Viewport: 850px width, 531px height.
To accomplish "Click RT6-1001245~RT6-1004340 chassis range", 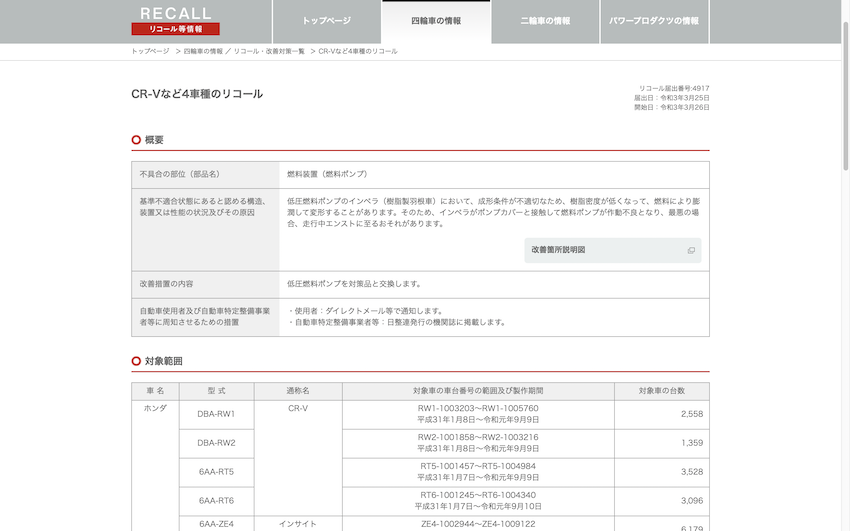I will click(478, 495).
